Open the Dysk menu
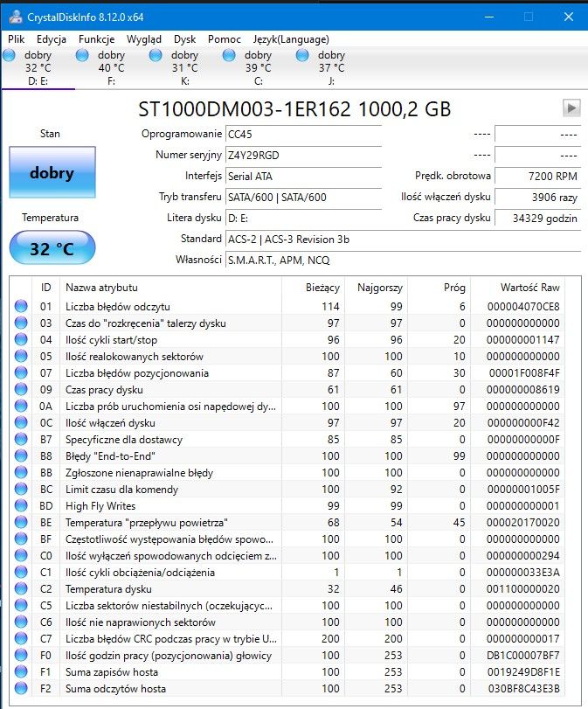 coord(185,39)
